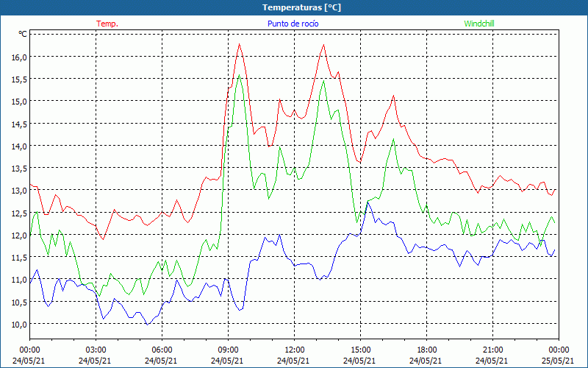Image resolution: width=588 pixels, height=368 pixels.
Task: Click the 15:00 time axis label
Action: pyautogui.click(x=360, y=350)
